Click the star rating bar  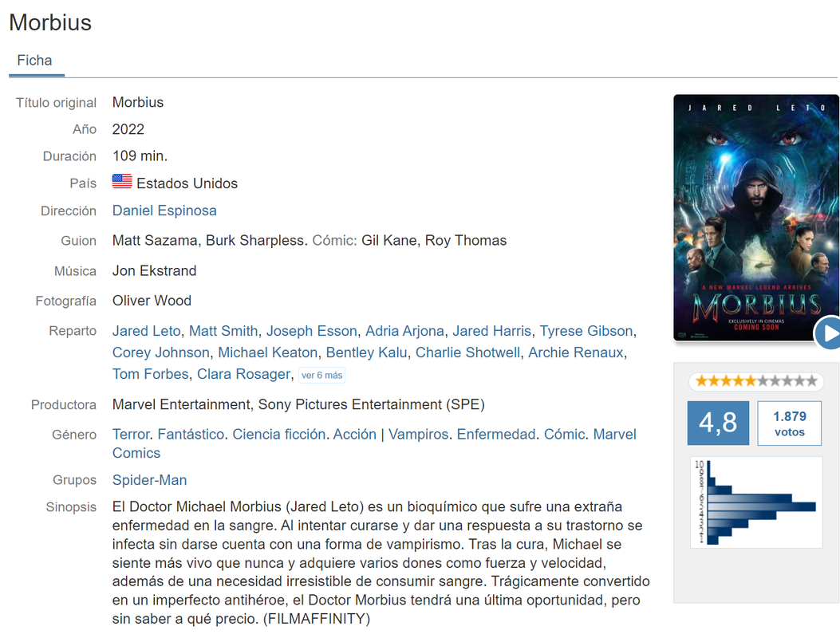click(x=756, y=381)
